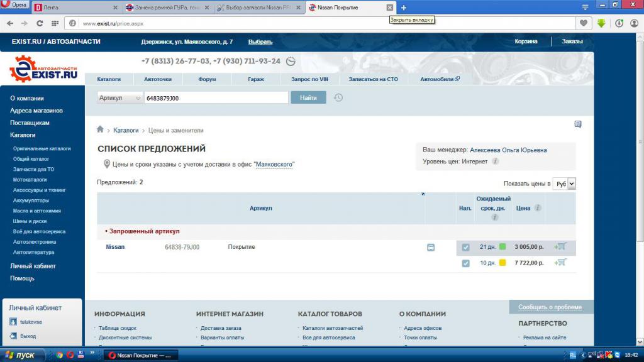
Task: Open manager Алексеева Ольга Юрьевна link
Action: 508,150
